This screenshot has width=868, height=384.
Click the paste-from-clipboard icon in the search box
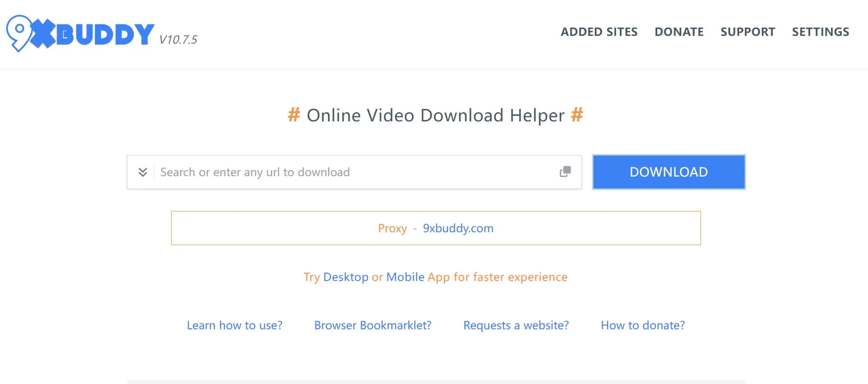tap(565, 172)
